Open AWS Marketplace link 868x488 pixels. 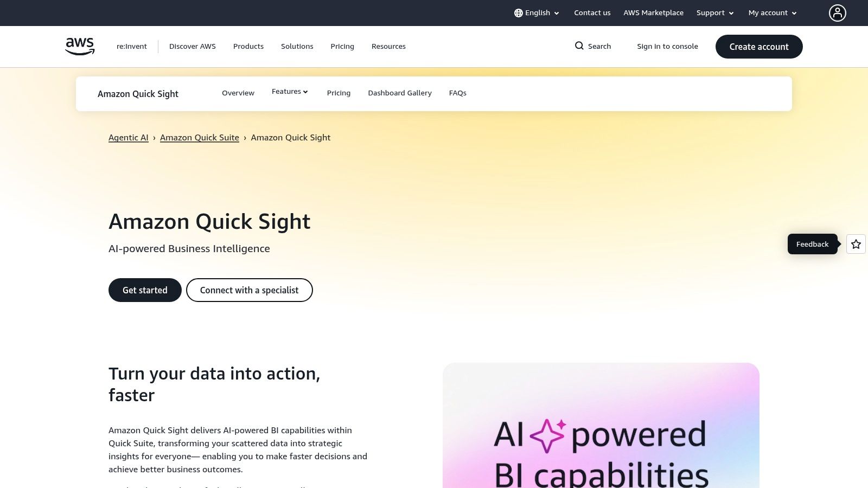(653, 13)
